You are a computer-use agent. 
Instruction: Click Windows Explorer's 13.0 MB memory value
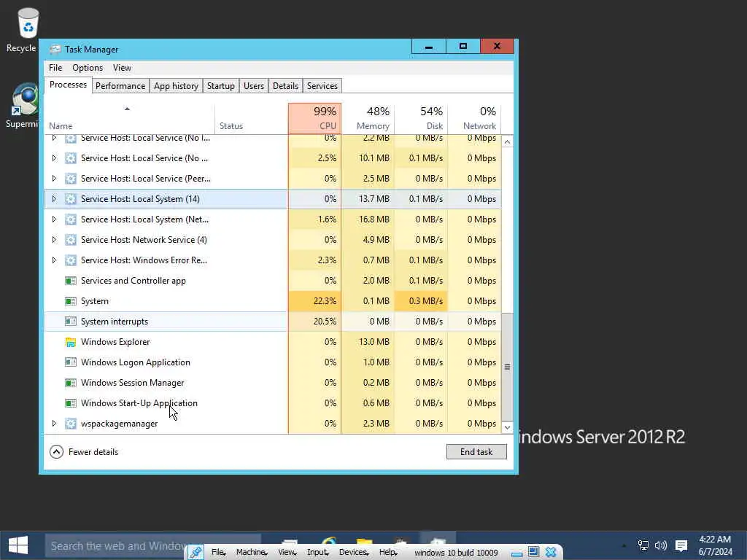click(x=374, y=343)
